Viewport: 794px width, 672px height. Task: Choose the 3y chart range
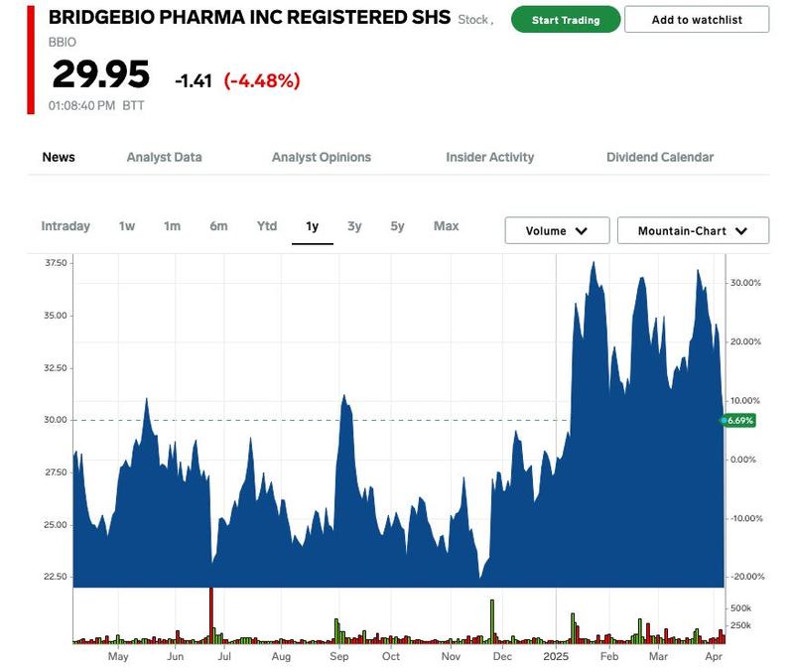[354, 226]
